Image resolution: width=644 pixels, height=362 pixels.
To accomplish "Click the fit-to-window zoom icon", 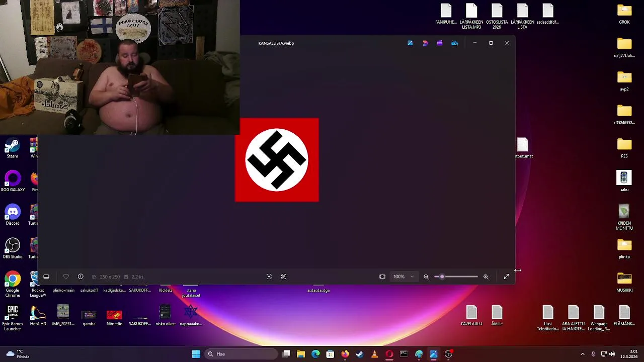I will point(382,277).
